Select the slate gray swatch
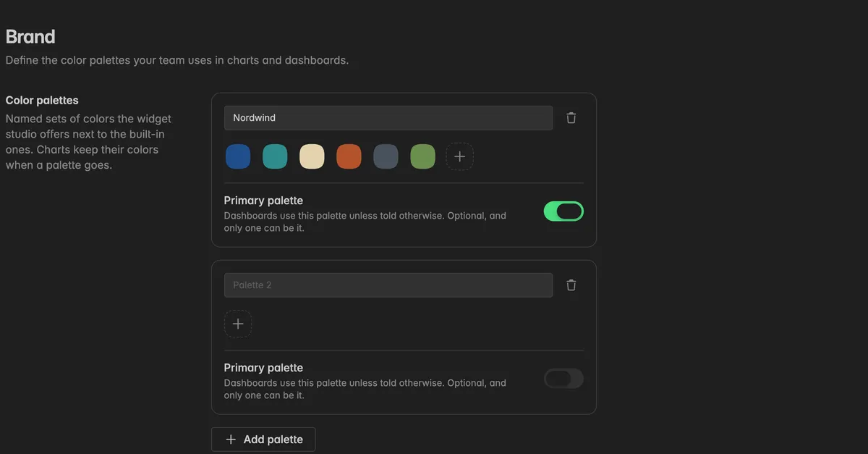This screenshot has width=868, height=454. point(386,156)
